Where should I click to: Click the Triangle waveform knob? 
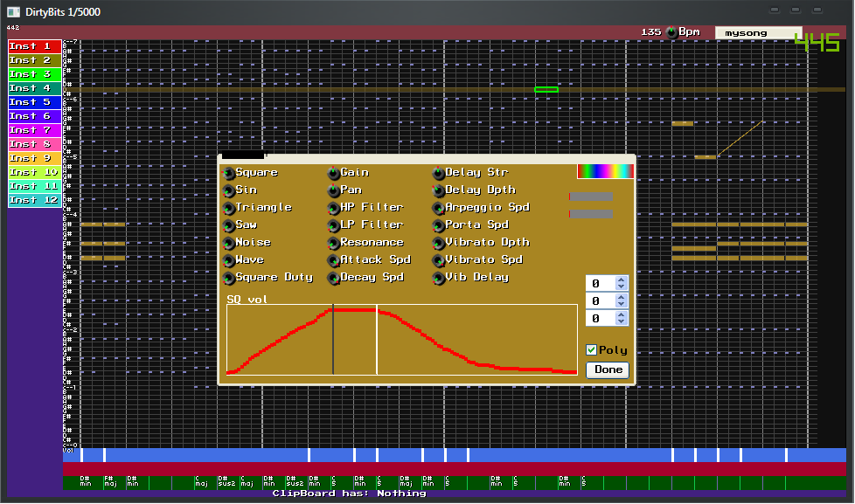228,208
